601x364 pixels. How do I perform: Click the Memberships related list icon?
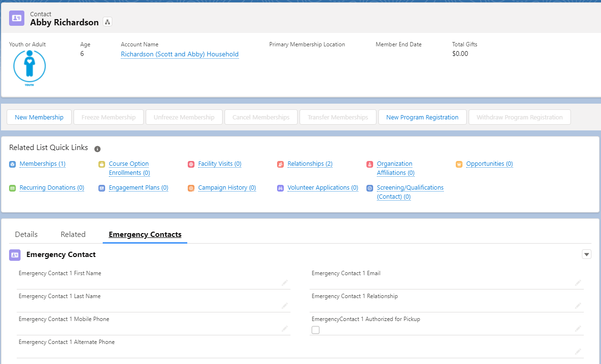click(x=12, y=164)
